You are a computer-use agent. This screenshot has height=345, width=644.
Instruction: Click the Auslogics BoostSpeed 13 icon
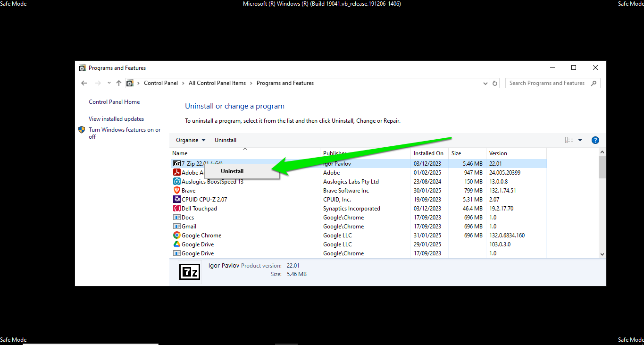tap(177, 182)
